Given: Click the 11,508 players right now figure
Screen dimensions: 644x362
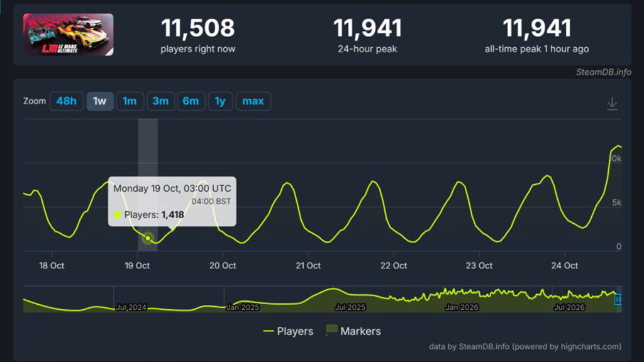Looking at the screenshot, I should coord(198,28).
